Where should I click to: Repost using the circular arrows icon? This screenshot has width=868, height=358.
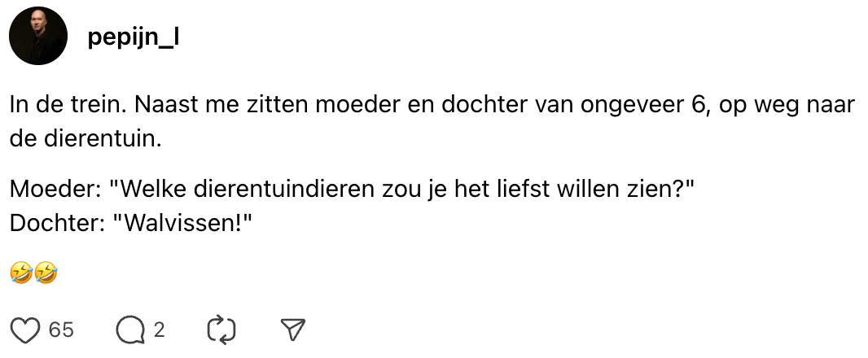pos(221,330)
